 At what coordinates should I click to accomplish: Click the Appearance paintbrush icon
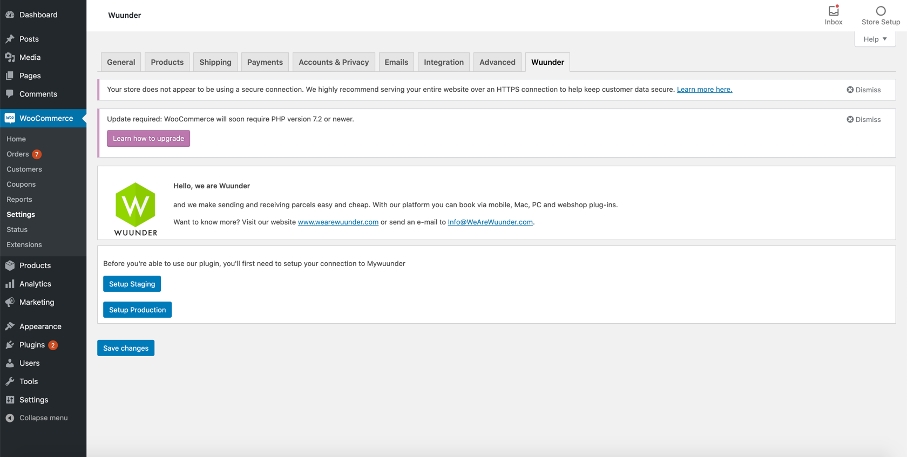[x=9, y=327]
